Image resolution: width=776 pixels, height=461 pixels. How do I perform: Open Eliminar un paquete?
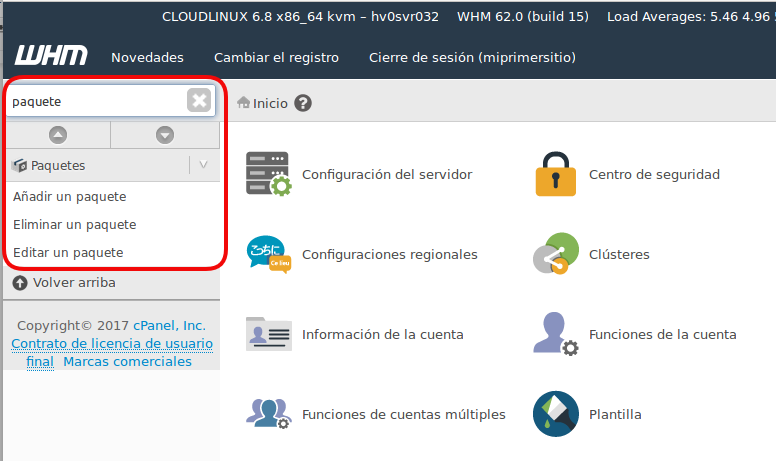coord(75,225)
